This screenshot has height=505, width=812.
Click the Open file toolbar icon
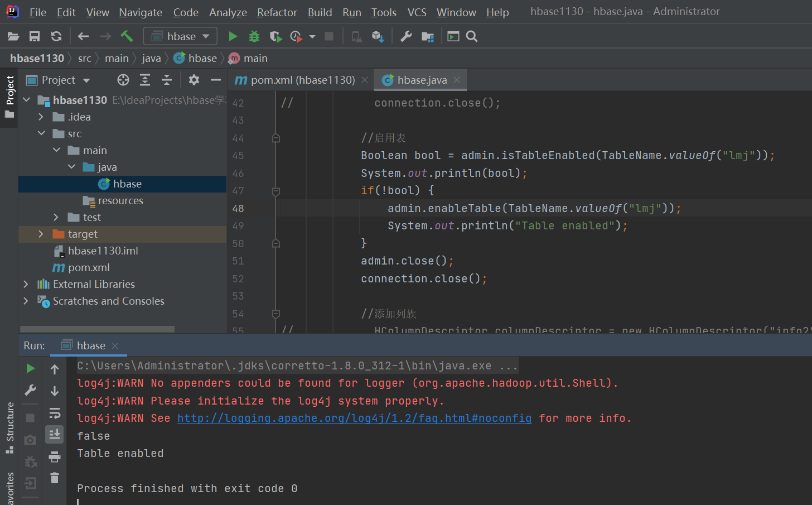pos(13,37)
